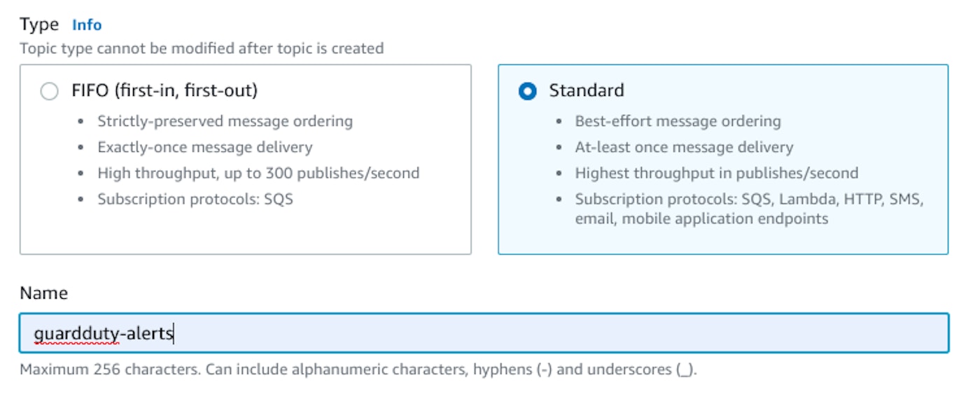Click into the Name input field
This screenshot has height=394, width=980.
(x=560, y=333)
